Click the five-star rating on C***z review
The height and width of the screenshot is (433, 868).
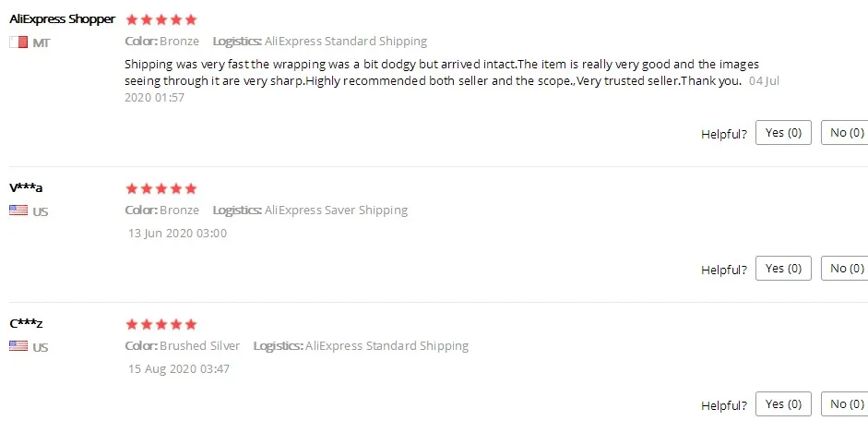[161, 324]
